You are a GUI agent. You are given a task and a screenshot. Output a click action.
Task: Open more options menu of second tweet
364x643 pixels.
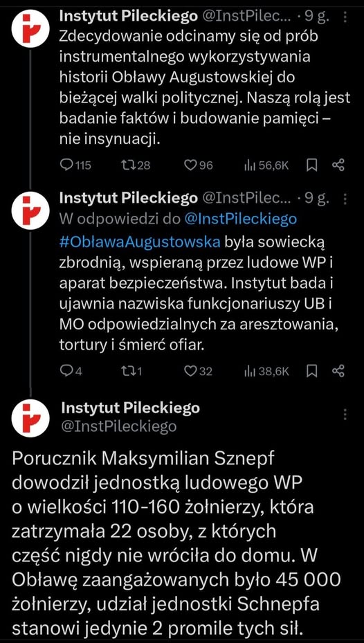(345, 199)
